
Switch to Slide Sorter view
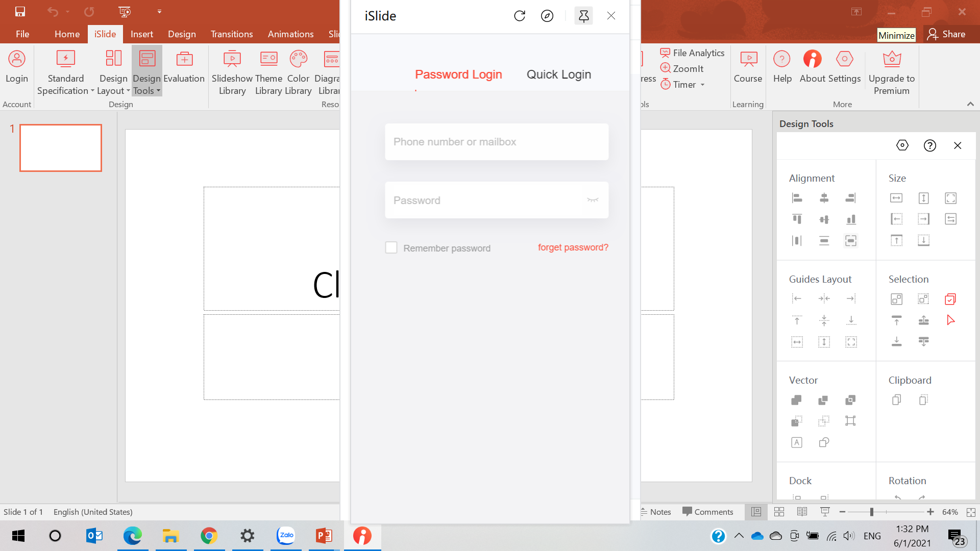(x=779, y=512)
